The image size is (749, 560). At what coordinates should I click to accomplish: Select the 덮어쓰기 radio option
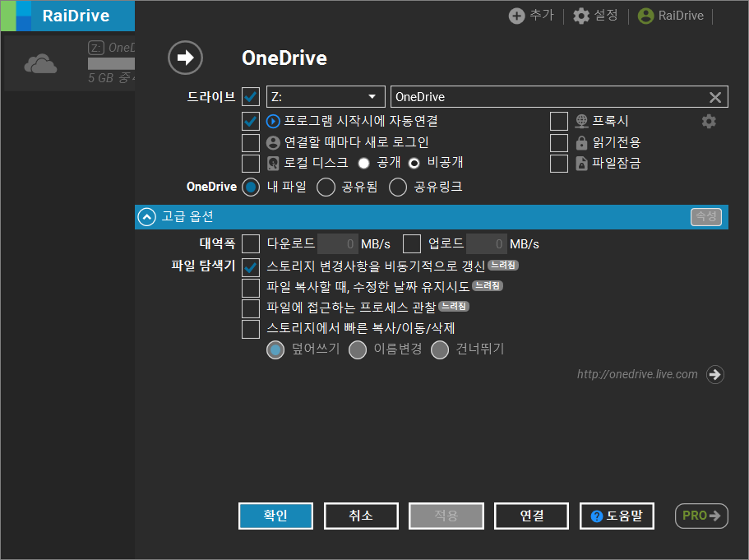pos(275,349)
